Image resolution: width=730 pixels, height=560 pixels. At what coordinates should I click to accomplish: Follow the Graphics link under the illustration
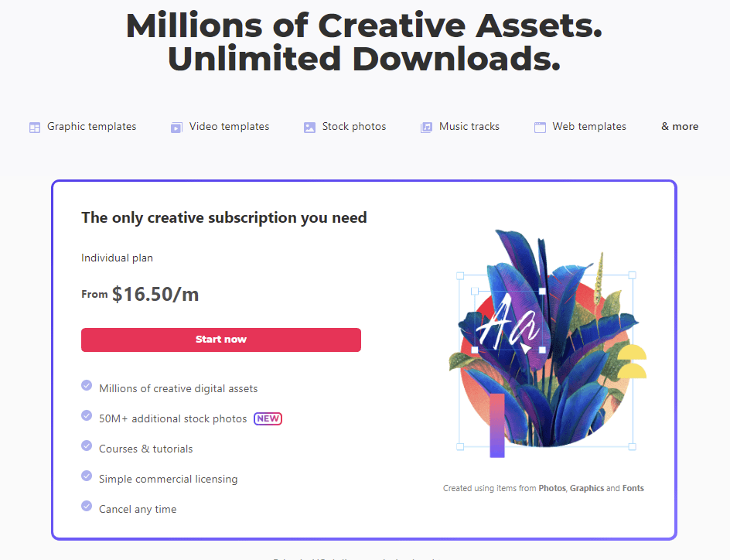587,489
